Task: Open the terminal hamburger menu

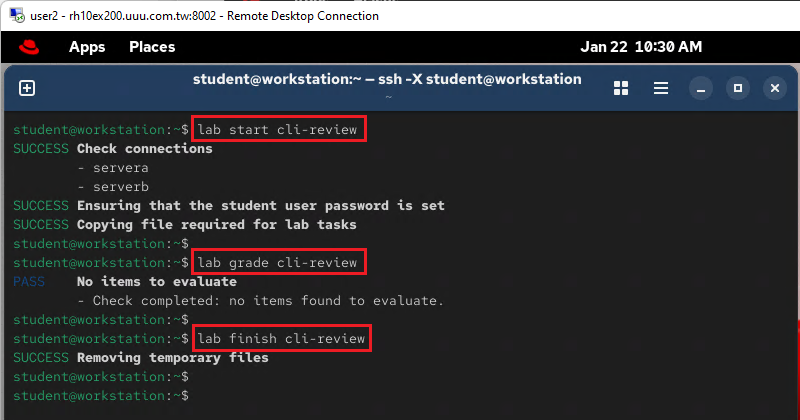Action: click(661, 88)
